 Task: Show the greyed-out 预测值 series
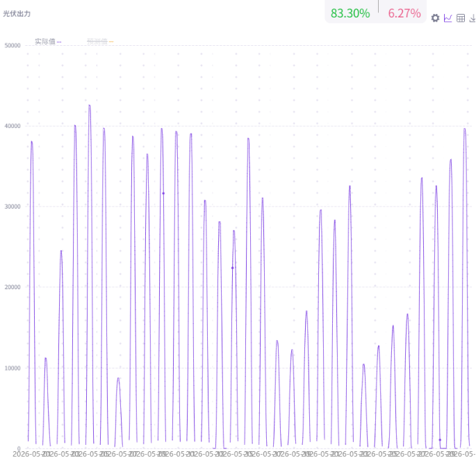[x=97, y=42]
